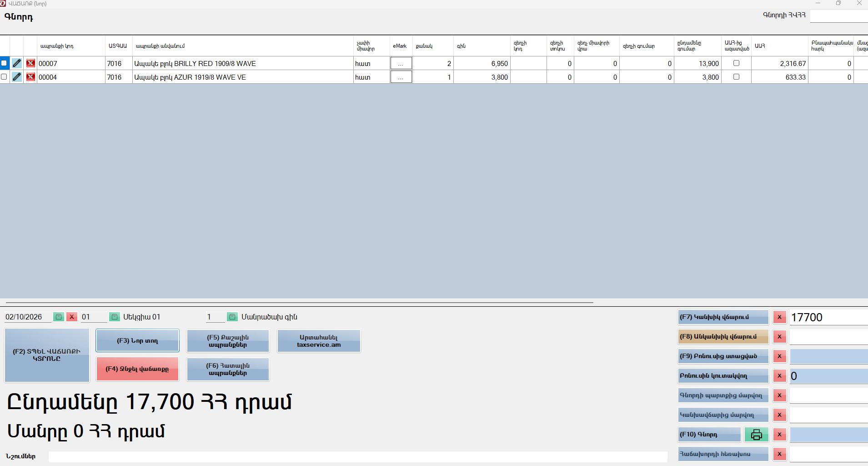
Task: Click the F10 buyer button
Action: pyautogui.click(x=709, y=435)
